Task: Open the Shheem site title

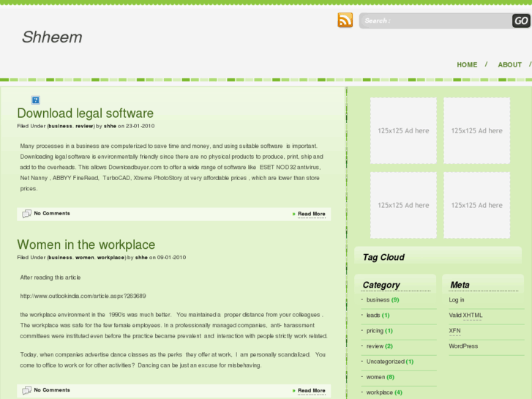Action: pyautogui.click(x=52, y=37)
